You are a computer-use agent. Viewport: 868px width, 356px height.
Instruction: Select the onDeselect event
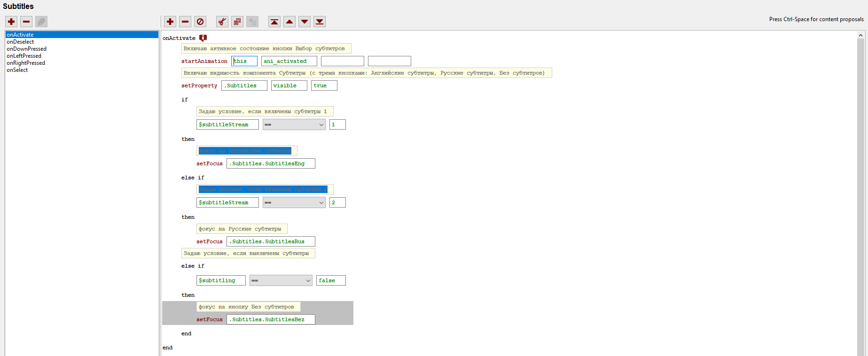point(20,42)
